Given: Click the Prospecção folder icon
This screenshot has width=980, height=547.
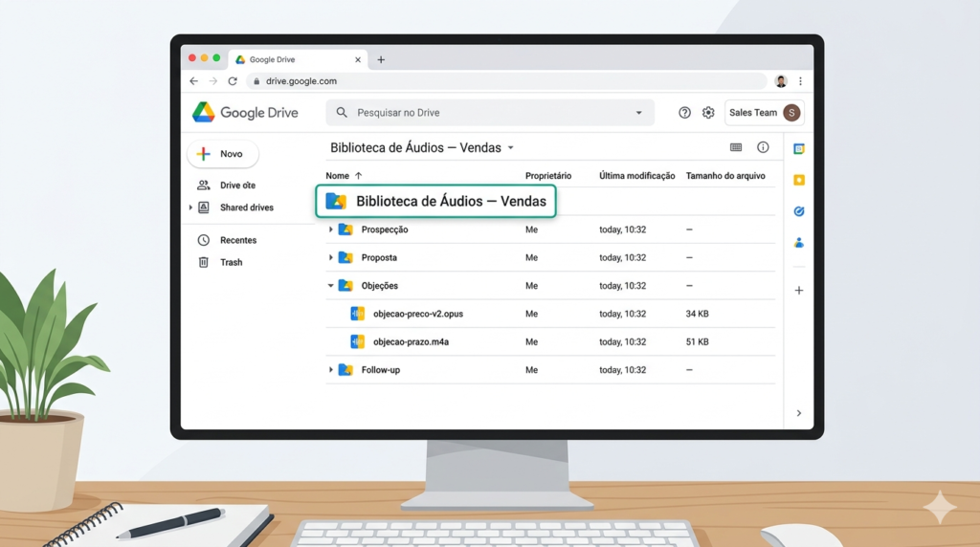Looking at the screenshot, I should click(345, 230).
